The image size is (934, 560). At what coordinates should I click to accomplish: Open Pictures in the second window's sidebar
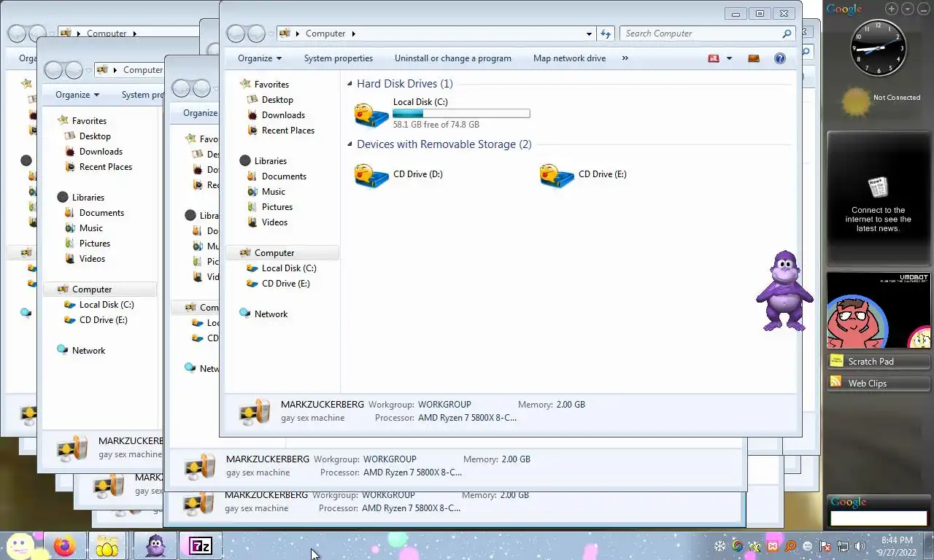click(x=88, y=244)
